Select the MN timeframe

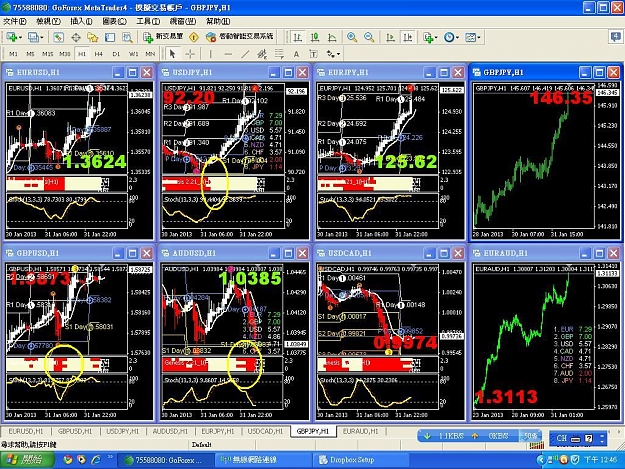150,54
